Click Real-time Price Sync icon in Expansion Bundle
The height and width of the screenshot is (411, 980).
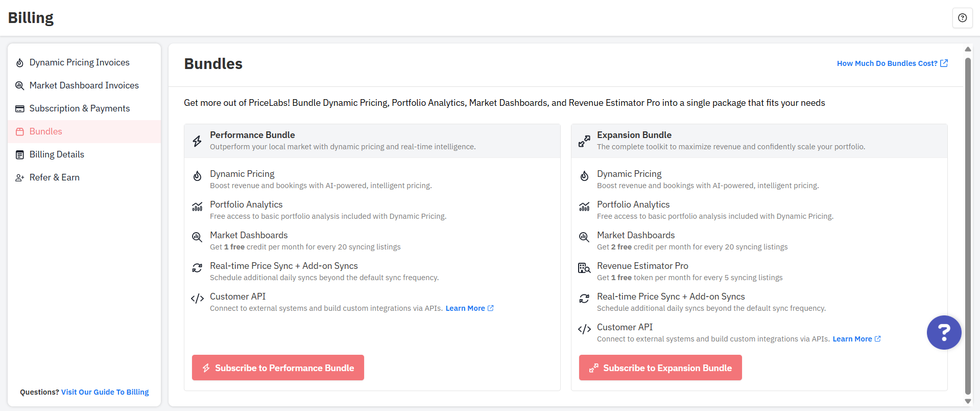(x=584, y=299)
